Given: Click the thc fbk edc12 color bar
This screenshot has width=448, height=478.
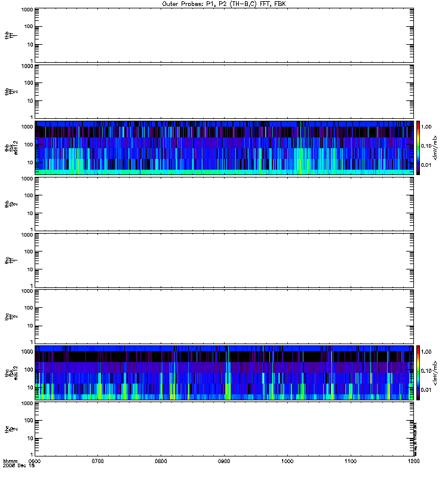Looking at the screenshot, I should tap(418, 372).
